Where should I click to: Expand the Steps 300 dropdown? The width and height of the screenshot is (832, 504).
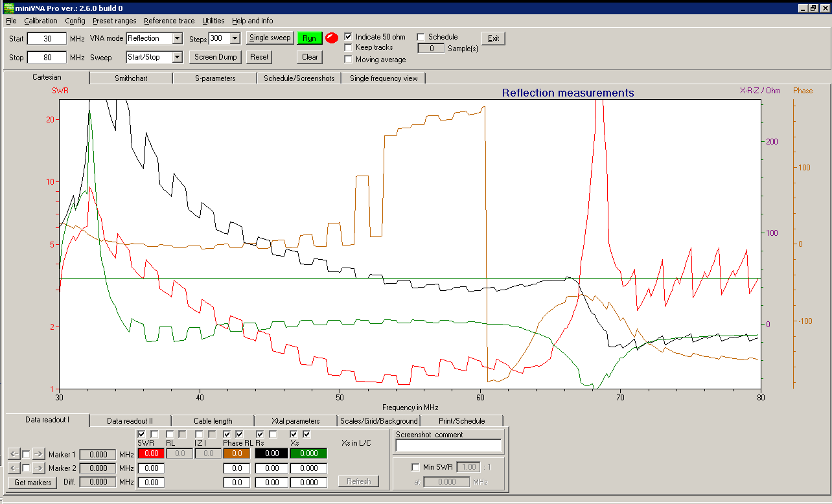click(235, 39)
